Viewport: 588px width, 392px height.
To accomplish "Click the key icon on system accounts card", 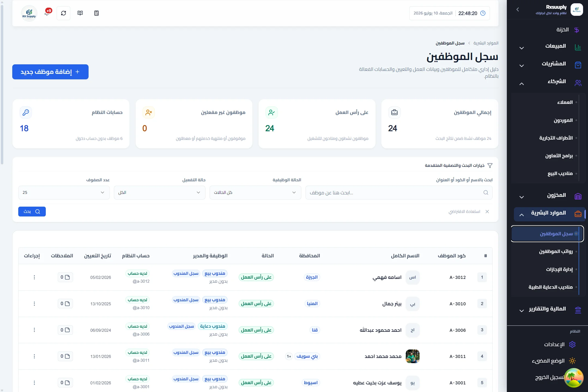I will 26,112.
